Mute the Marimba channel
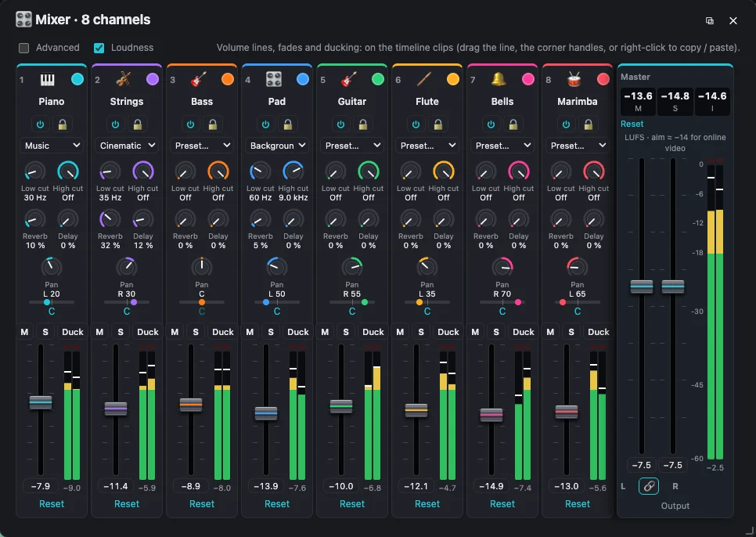This screenshot has width=756, height=537. [550, 332]
